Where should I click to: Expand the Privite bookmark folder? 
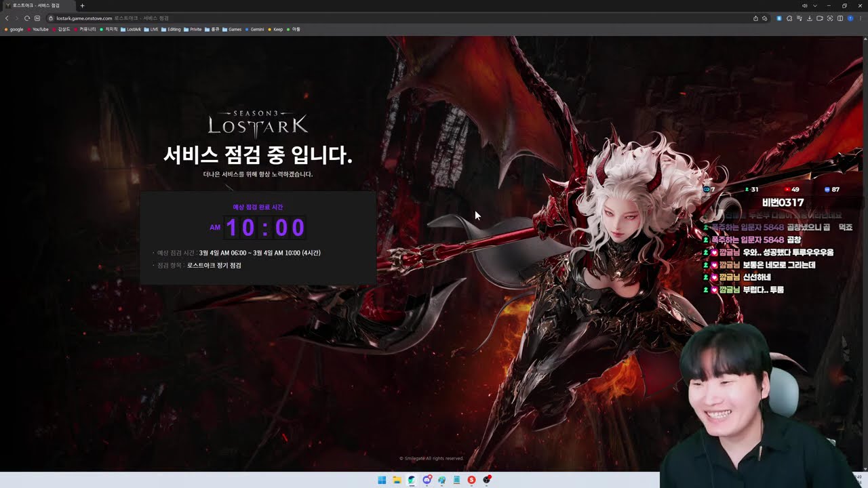point(193,29)
